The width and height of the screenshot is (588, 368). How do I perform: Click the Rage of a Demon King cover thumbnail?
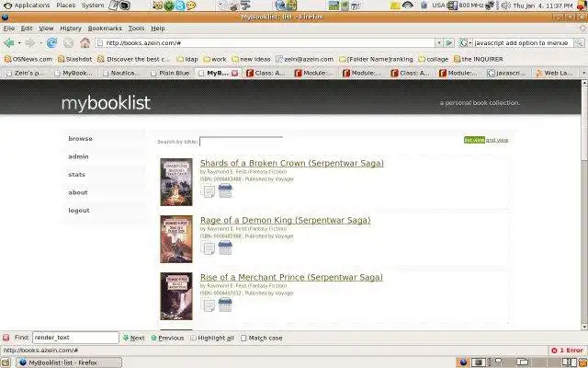(x=176, y=239)
